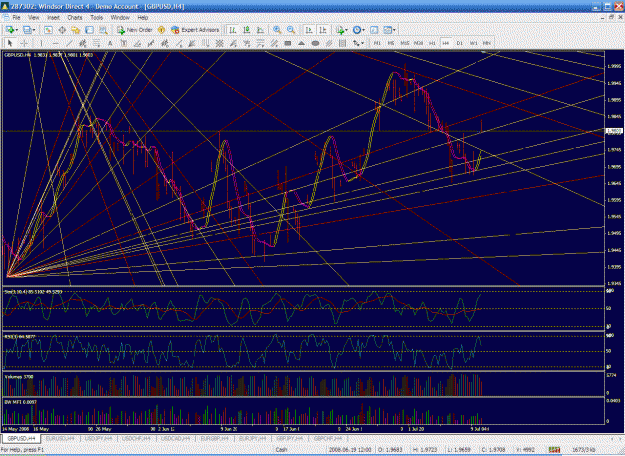
Task: Open the Insert menu
Action: 53,18
